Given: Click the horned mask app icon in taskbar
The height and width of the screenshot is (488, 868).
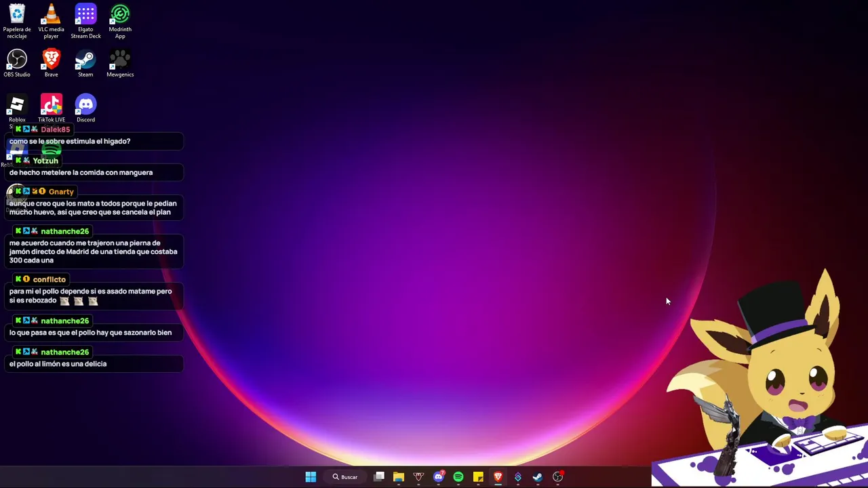Looking at the screenshot, I should point(418,477).
